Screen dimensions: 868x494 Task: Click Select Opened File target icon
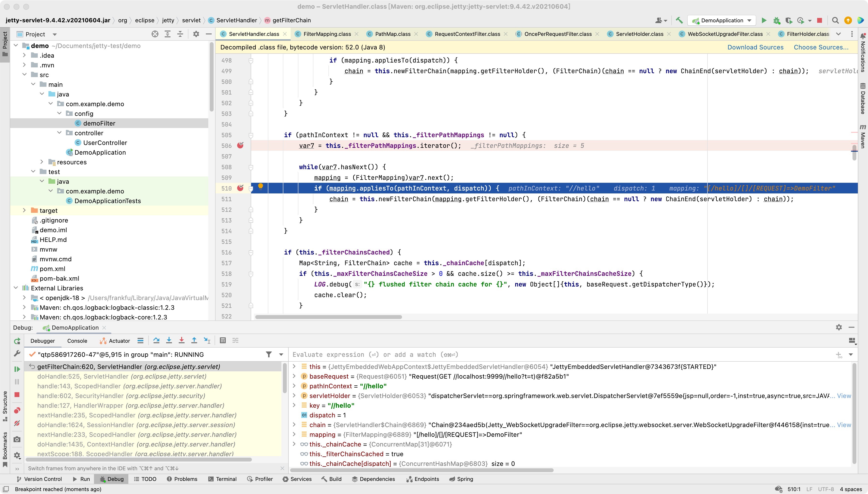(155, 34)
